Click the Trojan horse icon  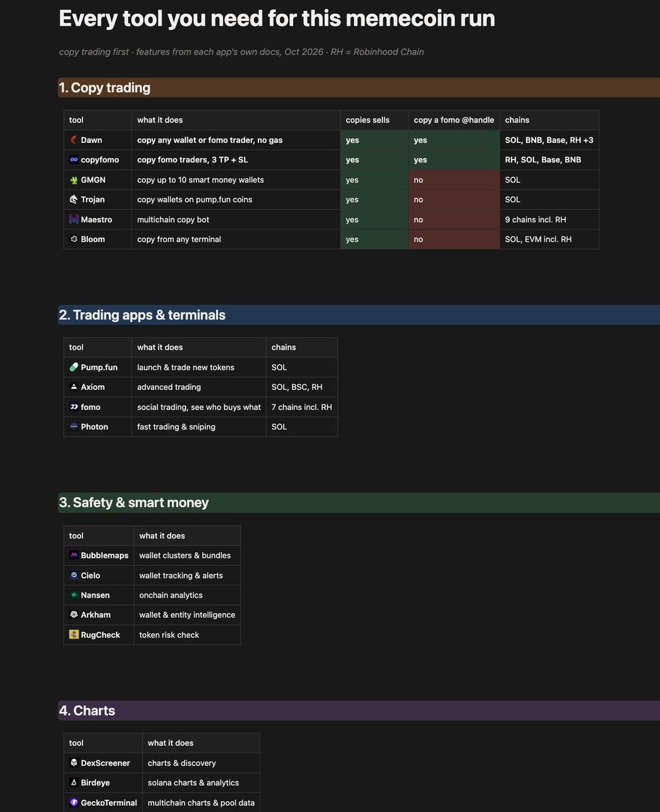[x=74, y=200]
